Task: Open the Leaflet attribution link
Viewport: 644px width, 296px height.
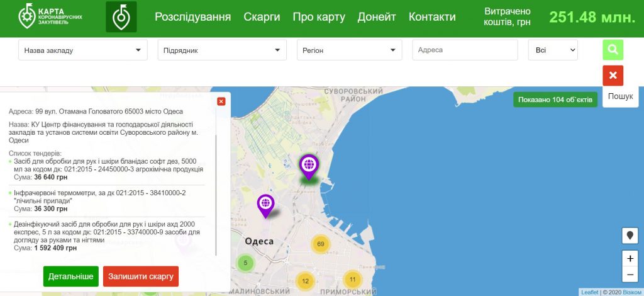Action: click(590, 292)
